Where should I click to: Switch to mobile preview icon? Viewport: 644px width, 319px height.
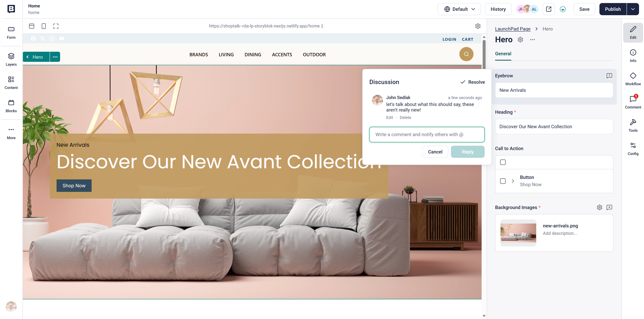[44, 26]
